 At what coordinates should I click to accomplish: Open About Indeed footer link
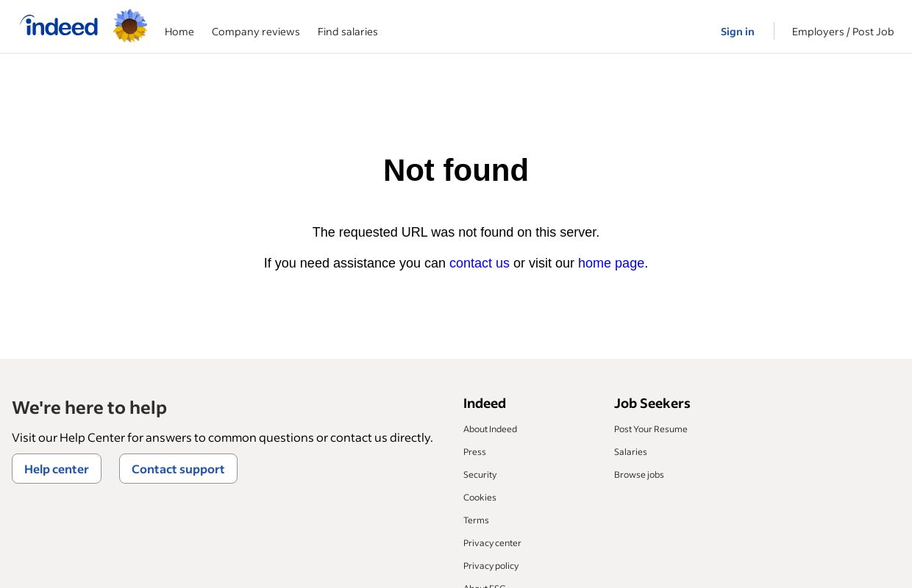pos(490,429)
